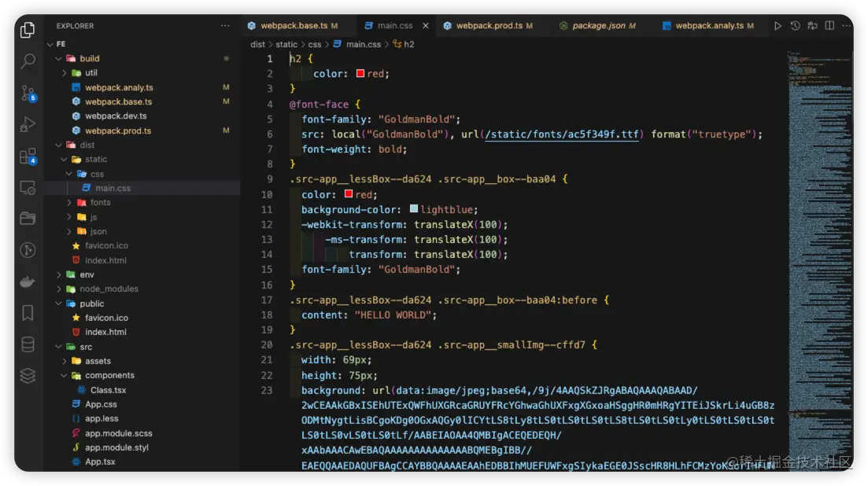Click the h2 symbol breadcrumb
This screenshot has height=486, width=868.
(404, 44)
